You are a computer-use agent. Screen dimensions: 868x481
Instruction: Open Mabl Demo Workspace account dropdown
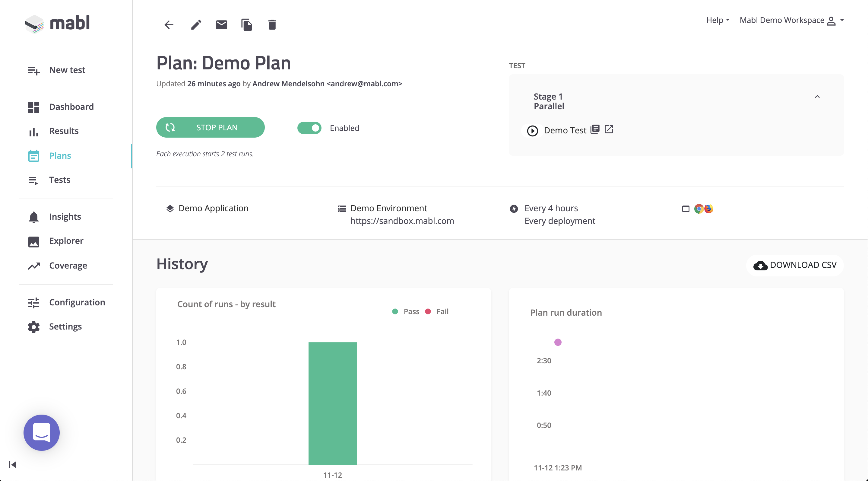[791, 20]
